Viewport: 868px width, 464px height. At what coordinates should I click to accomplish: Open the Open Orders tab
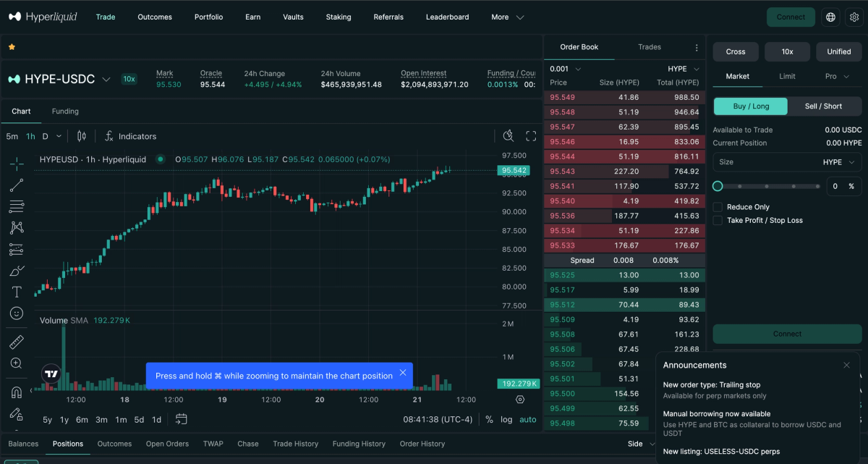point(167,444)
